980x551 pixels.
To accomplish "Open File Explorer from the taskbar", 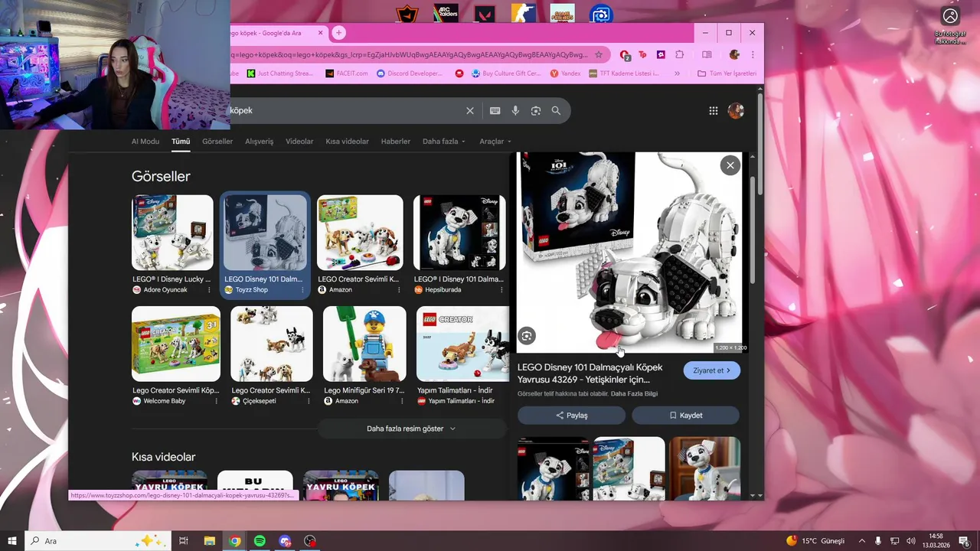I will coord(209,541).
